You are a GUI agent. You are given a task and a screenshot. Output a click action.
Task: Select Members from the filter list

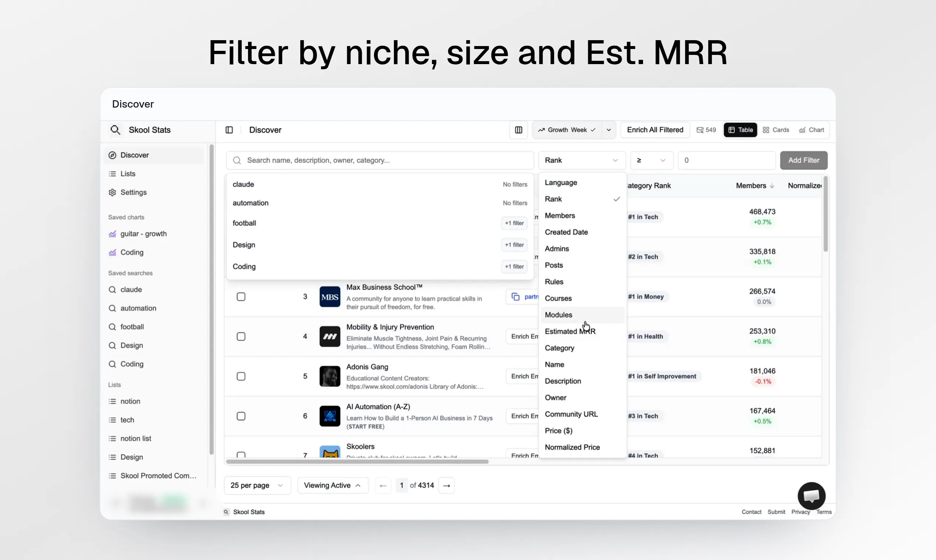click(582, 216)
